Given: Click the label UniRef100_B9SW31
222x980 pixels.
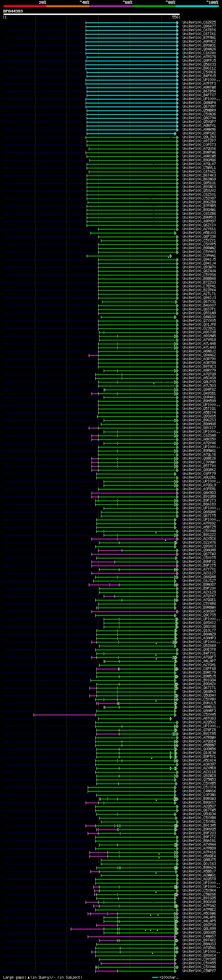Looking at the screenshot, I should 199,45.
